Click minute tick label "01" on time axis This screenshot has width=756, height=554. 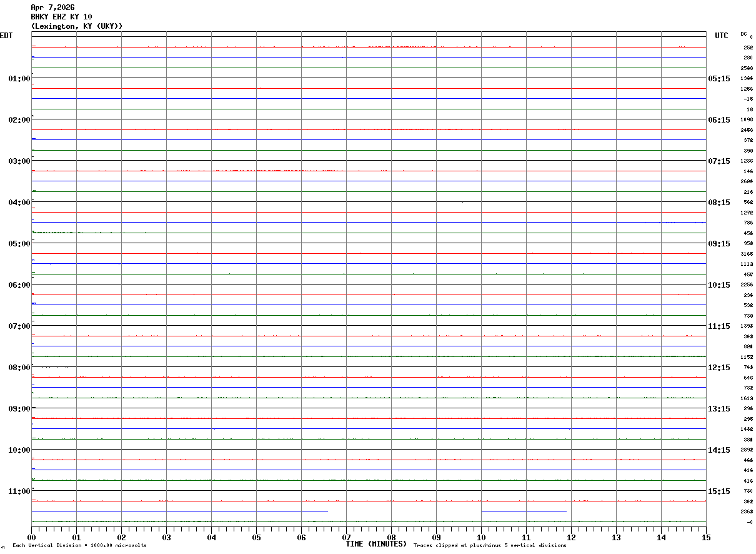coord(76,537)
